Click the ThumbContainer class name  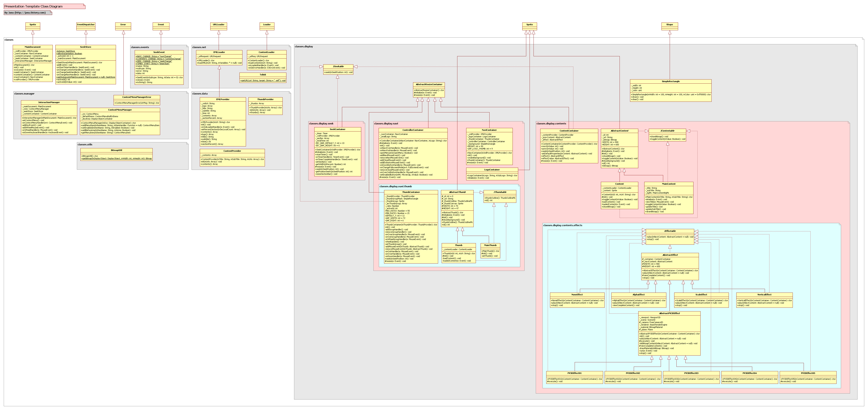point(411,192)
